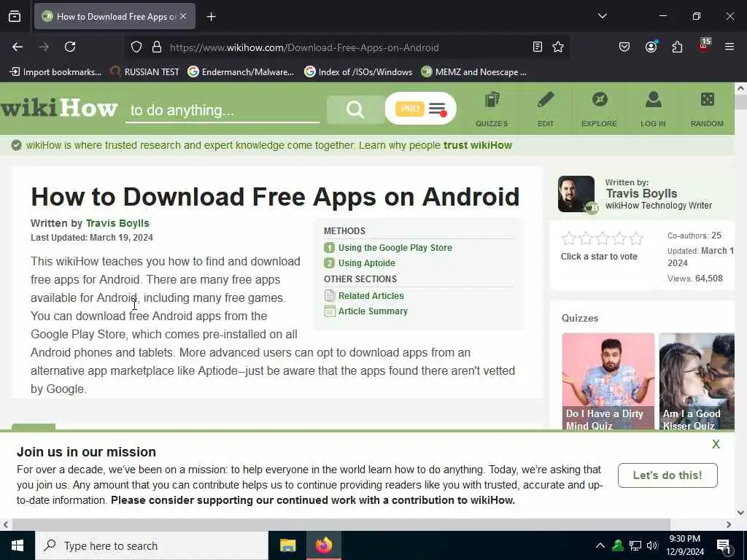Click Travis Boylls sidebar author photo

(x=576, y=194)
